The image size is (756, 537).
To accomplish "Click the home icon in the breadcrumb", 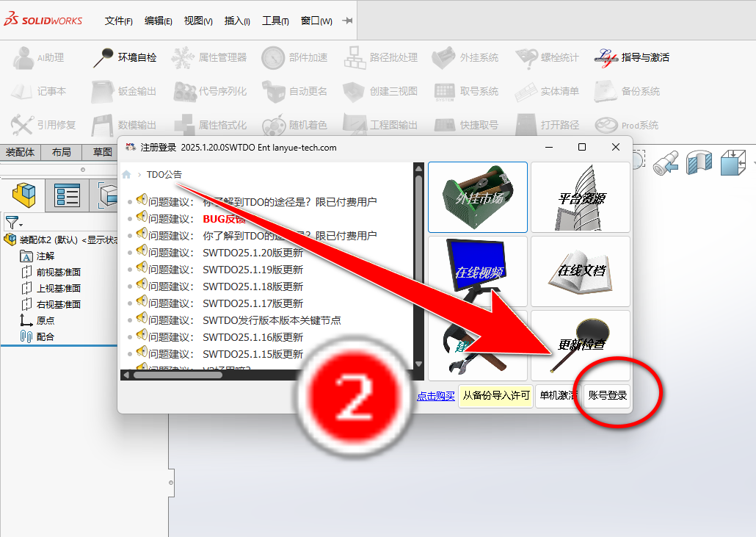I will [x=126, y=175].
